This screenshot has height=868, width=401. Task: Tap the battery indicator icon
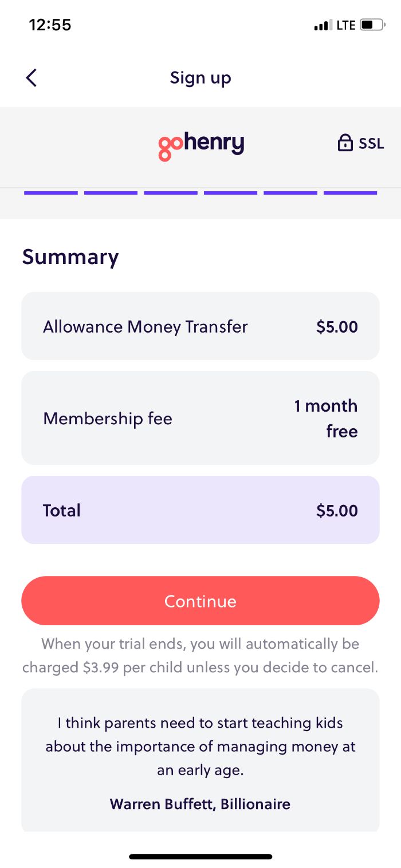click(x=371, y=25)
